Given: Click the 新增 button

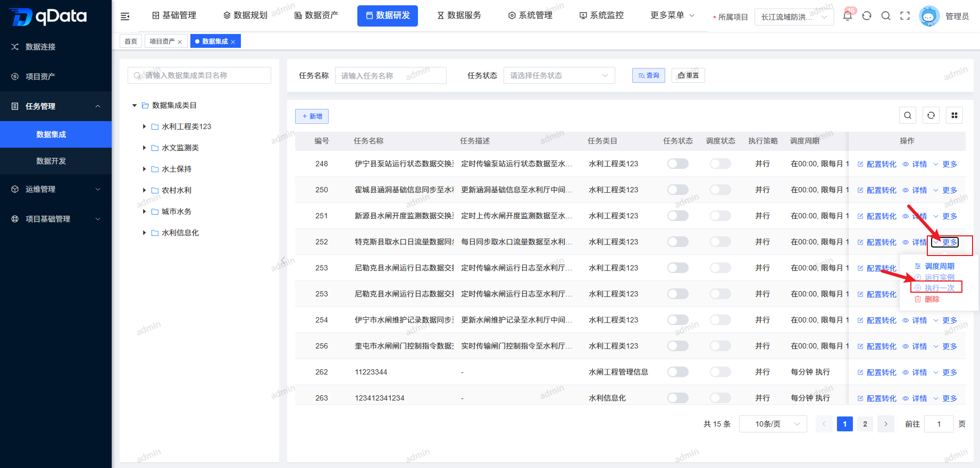Looking at the screenshot, I should 312,116.
